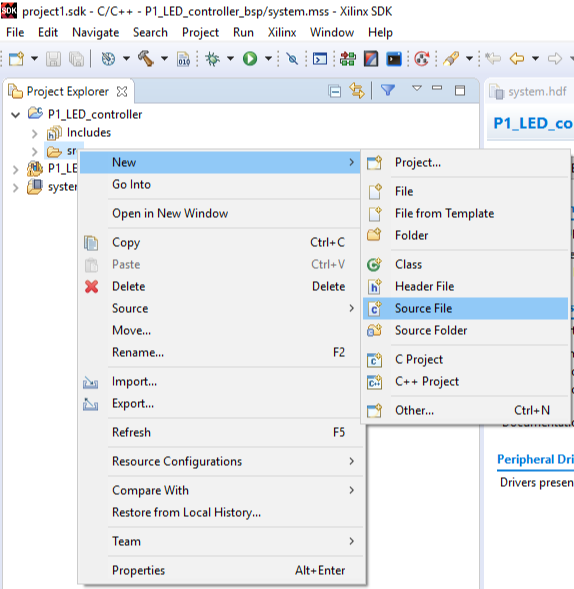Viewport: 574px width, 589px height.
Task: Expand the src folder node
Action: [35, 151]
